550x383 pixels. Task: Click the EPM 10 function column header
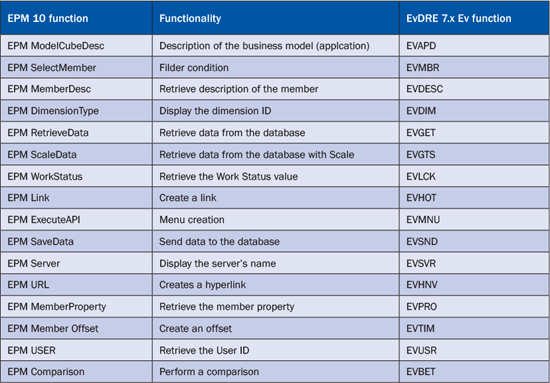point(76,18)
